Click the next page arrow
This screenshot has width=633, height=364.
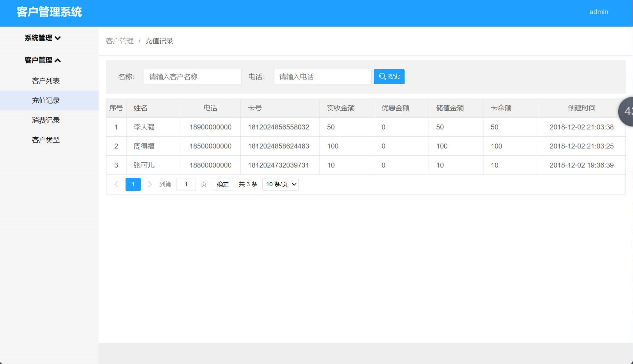click(x=150, y=184)
